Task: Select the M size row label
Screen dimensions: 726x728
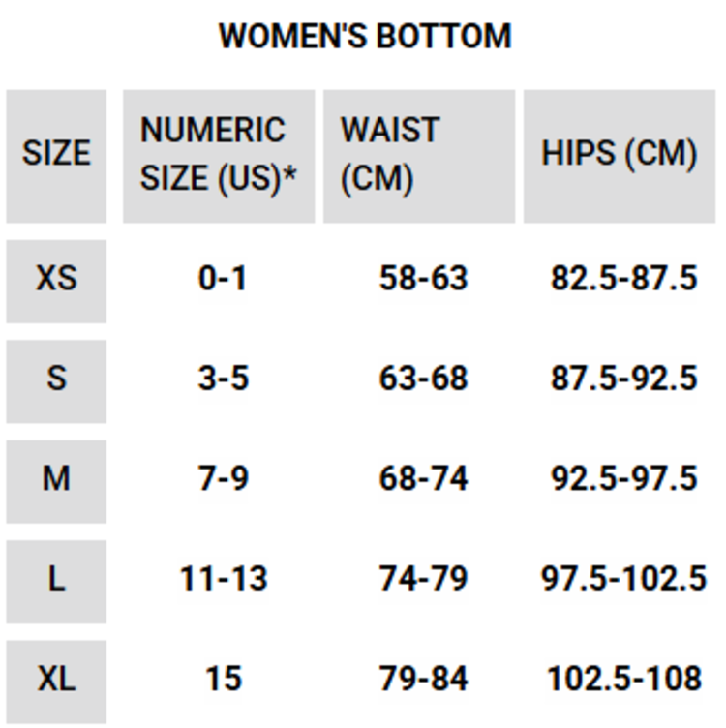Action: click(x=56, y=478)
